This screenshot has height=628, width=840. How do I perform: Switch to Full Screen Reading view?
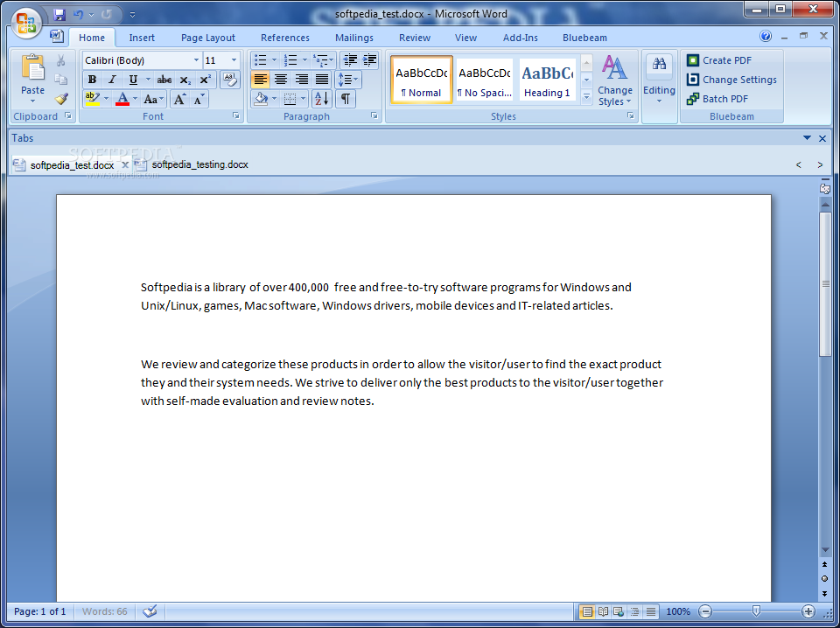pos(603,611)
